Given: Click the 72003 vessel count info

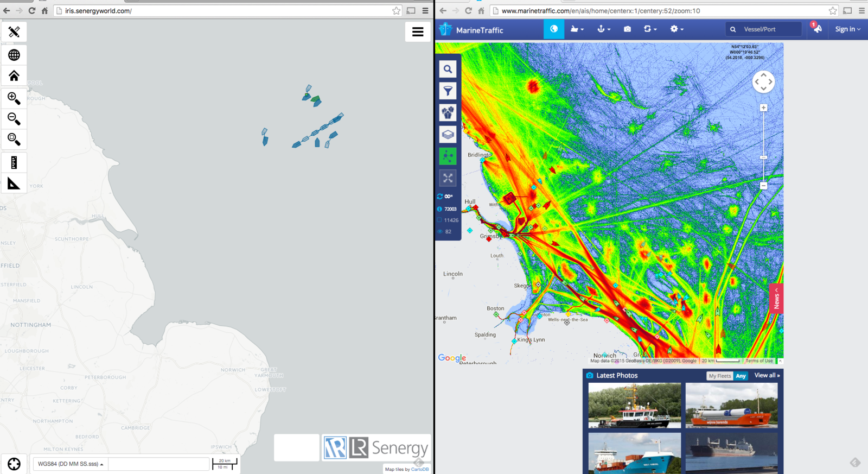Looking at the screenshot, I should [x=446, y=209].
